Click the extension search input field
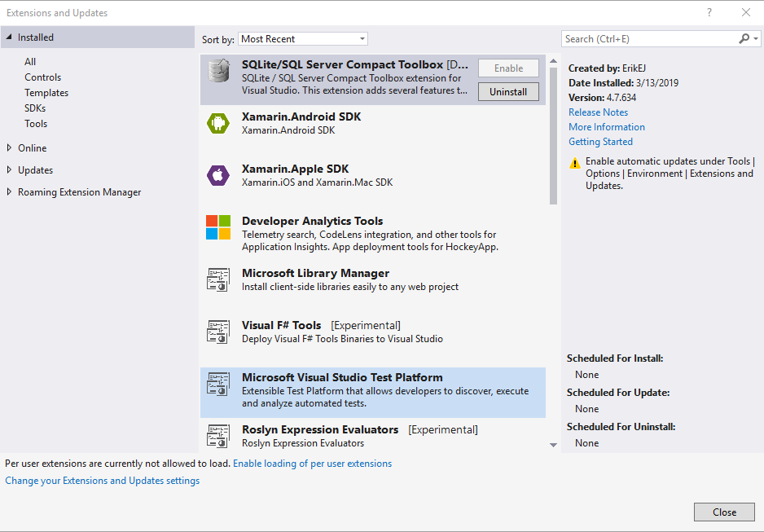Image resolution: width=764 pixels, height=532 pixels. (x=649, y=39)
